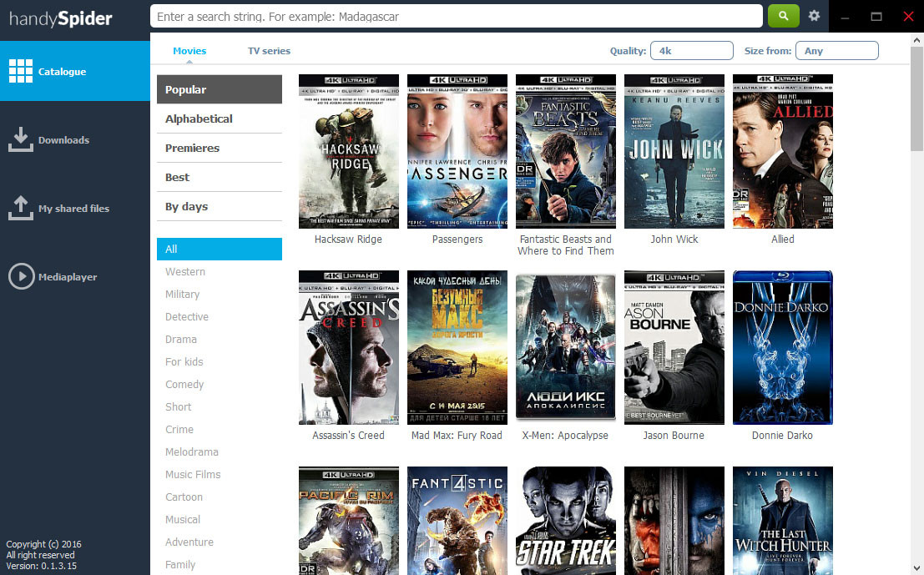Viewport: 924px width, 575px height.
Task: Open the Hacksaw Ridge poster
Action: [349, 151]
